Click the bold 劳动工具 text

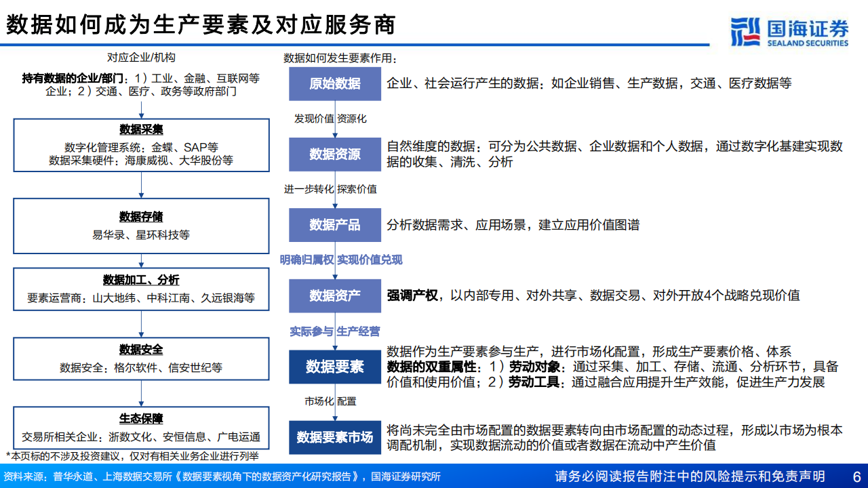(535, 382)
